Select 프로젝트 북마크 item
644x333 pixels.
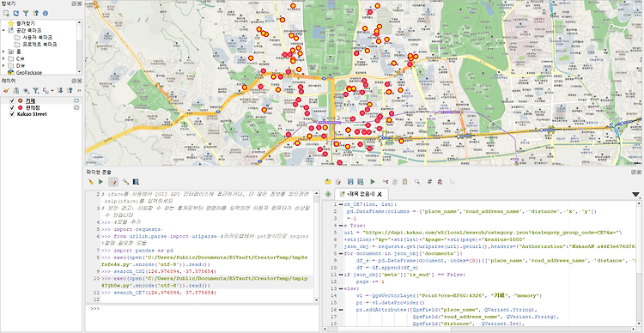point(39,44)
